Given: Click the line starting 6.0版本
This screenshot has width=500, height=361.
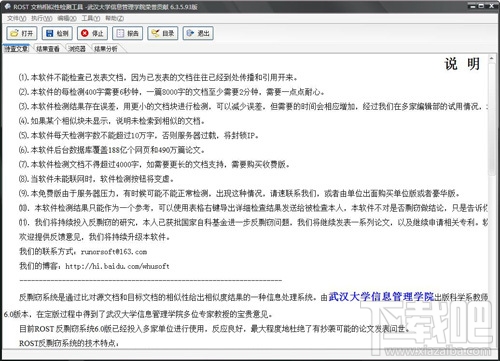Looking at the screenshot, I should coord(138,314).
